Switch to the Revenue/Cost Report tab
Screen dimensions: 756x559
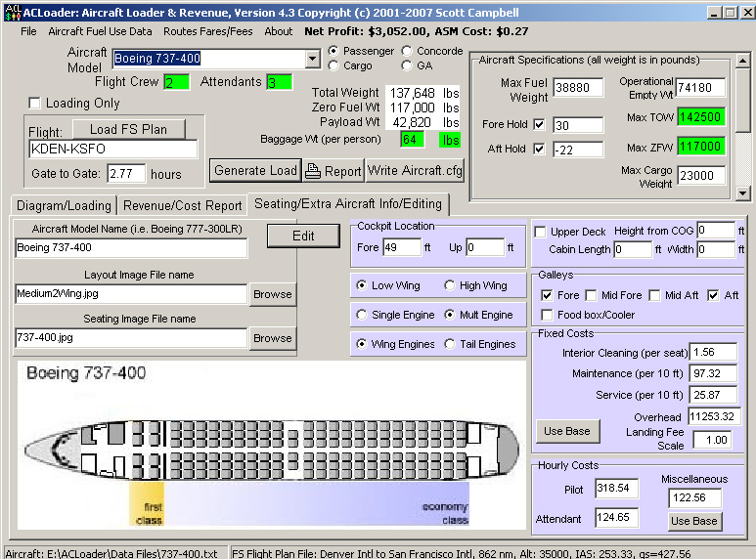pyautogui.click(x=180, y=205)
